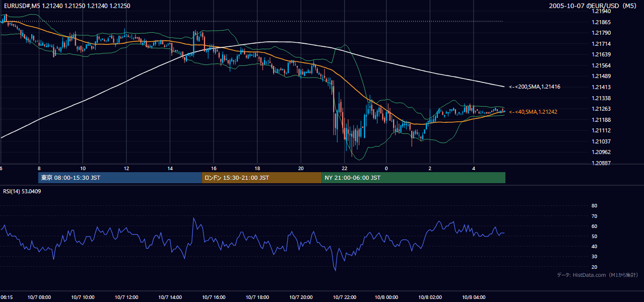This screenshot has width=644, height=302.
Task: Click price level 1.21413 on the axis
Action: coord(601,87)
